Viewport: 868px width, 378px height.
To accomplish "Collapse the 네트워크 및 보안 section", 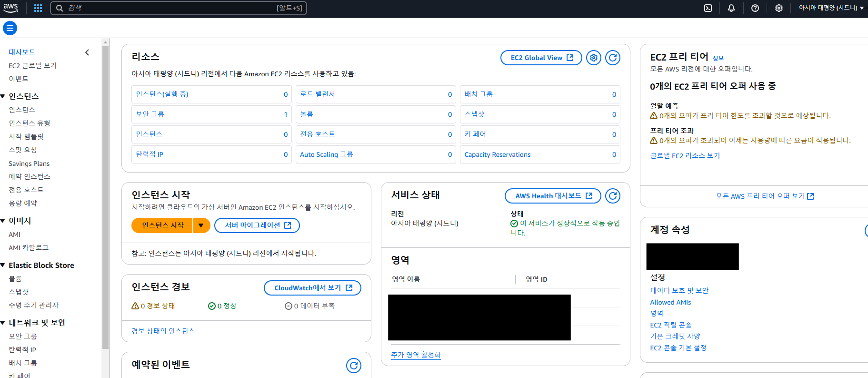I will [3, 323].
